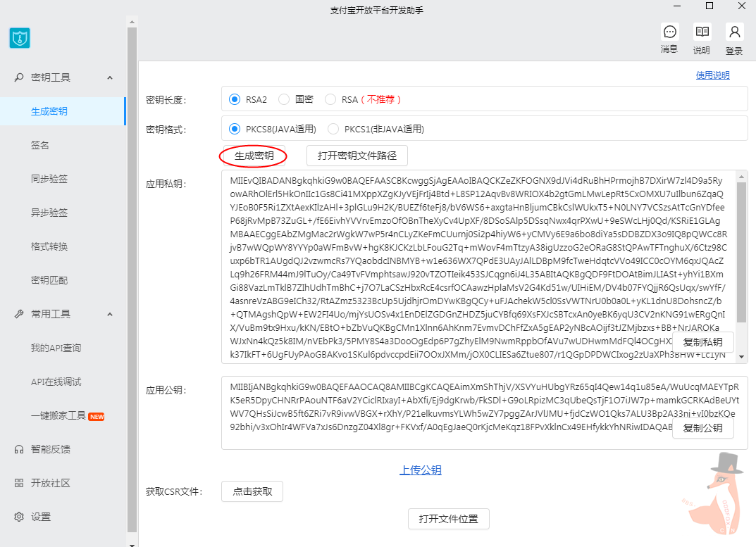Click the NEW badge beside 一键搬家工具
This screenshot has height=547, width=756.
tap(97, 417)
